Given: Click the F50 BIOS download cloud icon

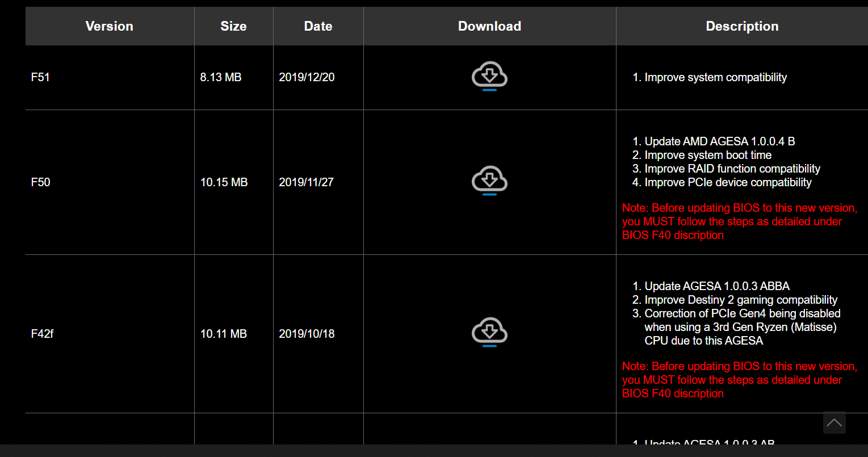Looking at the screenshot, I should (489, 181).
